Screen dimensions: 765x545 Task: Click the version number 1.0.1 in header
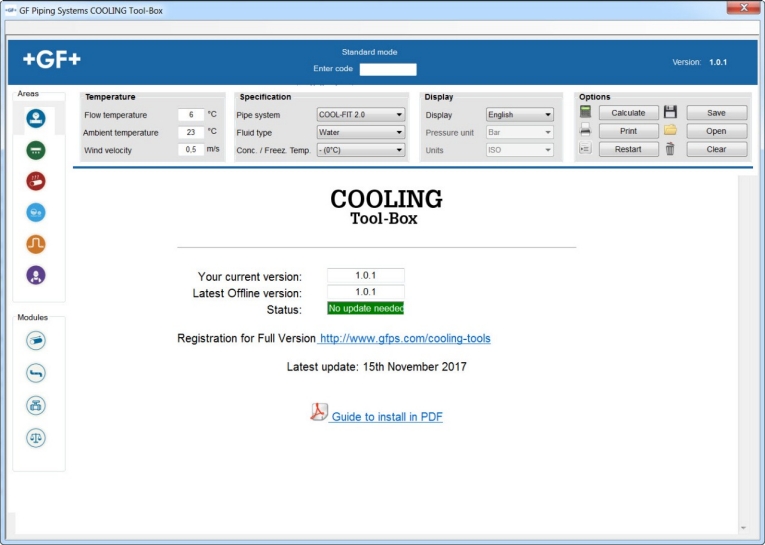[x=718, y=62]
